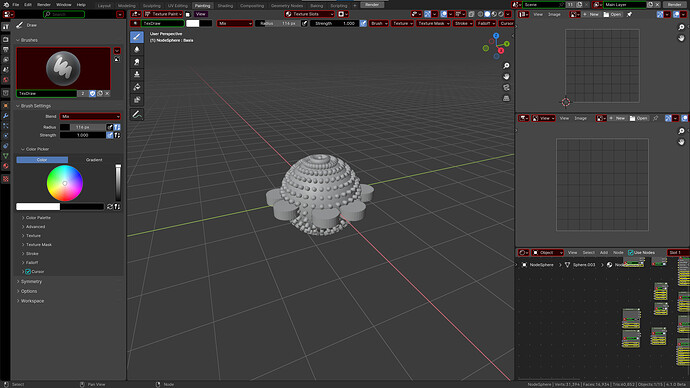This screenshot has height=388, width=690.
Task: Expand the Symmetry panel
Action: click(31, 282)
